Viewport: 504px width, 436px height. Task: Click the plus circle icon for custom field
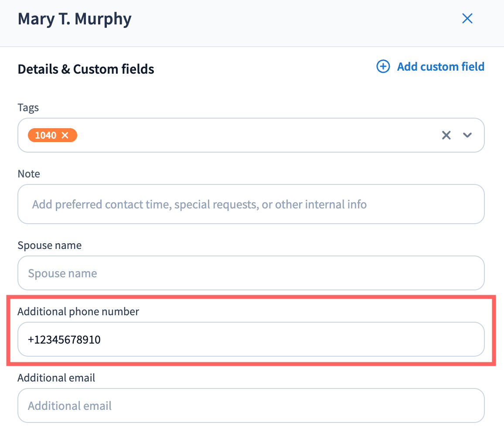pos(383,67)
